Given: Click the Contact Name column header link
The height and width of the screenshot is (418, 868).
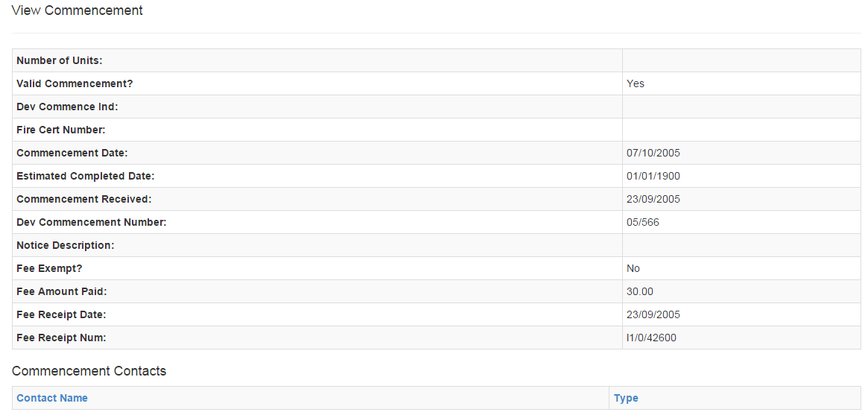Looking at the screenshot, I should click(x=52, y=398).
